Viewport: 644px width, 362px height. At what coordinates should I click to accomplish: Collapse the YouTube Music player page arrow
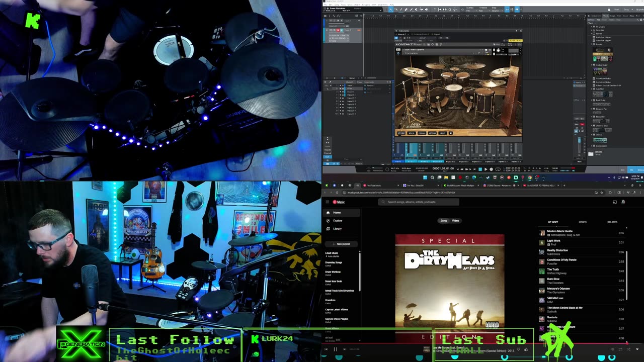click(637, 349)
